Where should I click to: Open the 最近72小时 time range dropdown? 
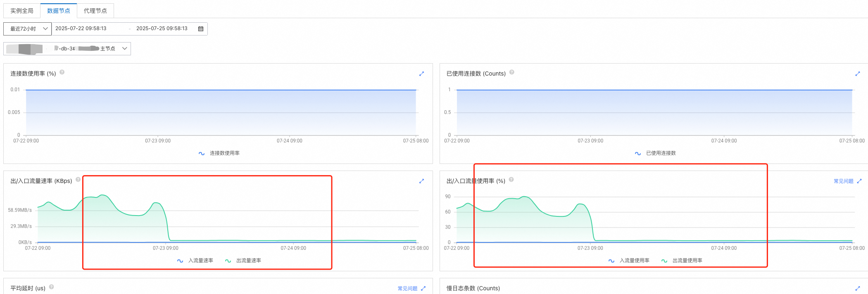point(28,29)
